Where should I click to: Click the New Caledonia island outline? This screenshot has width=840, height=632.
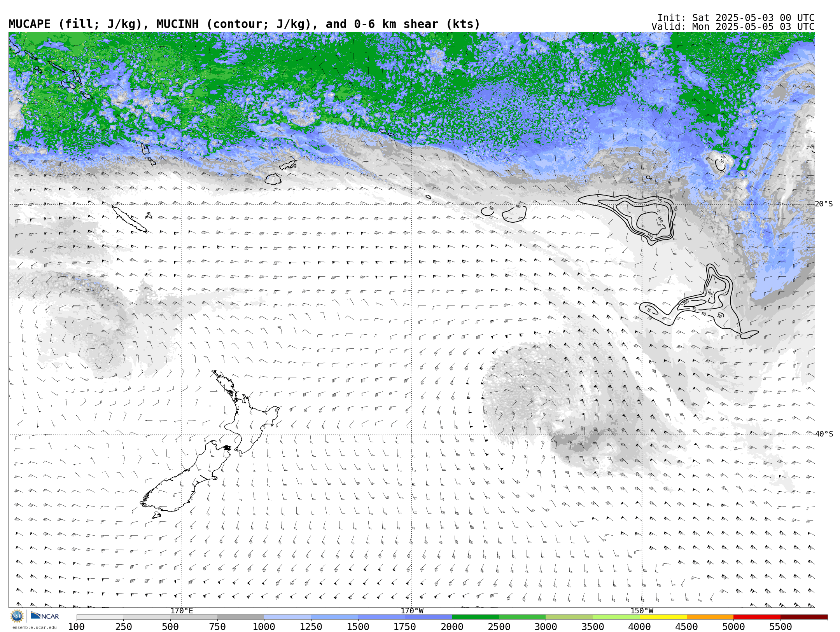tap(129, 219)
